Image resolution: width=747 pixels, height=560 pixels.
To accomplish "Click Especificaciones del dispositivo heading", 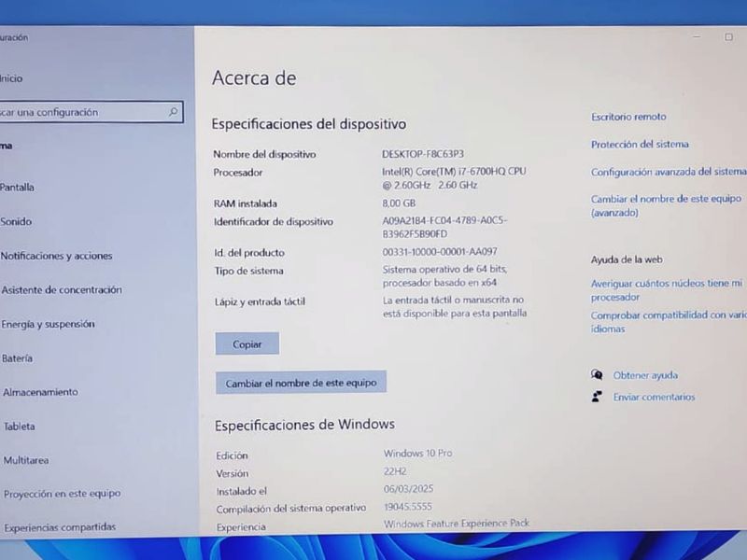I will click(x=309, y=124).
